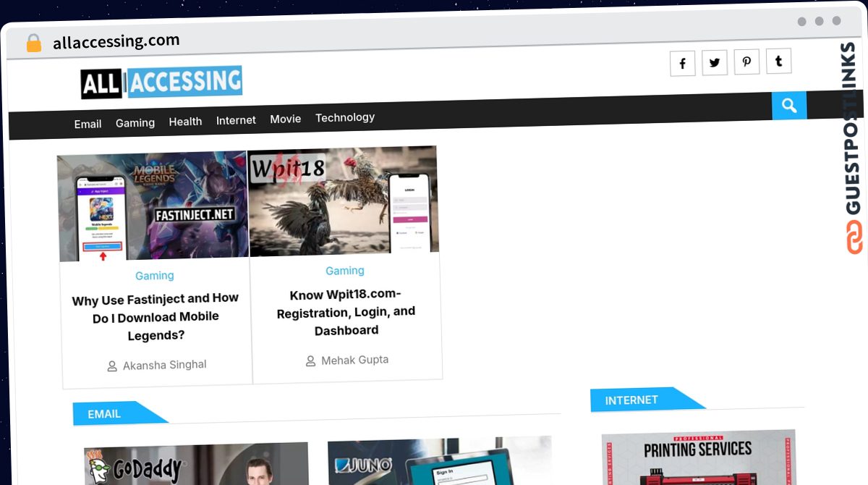The height and width of the screenshot is (485, 868).
Task: Open 'Know Wpit18.com' article title
Action: tap(346, 312)
